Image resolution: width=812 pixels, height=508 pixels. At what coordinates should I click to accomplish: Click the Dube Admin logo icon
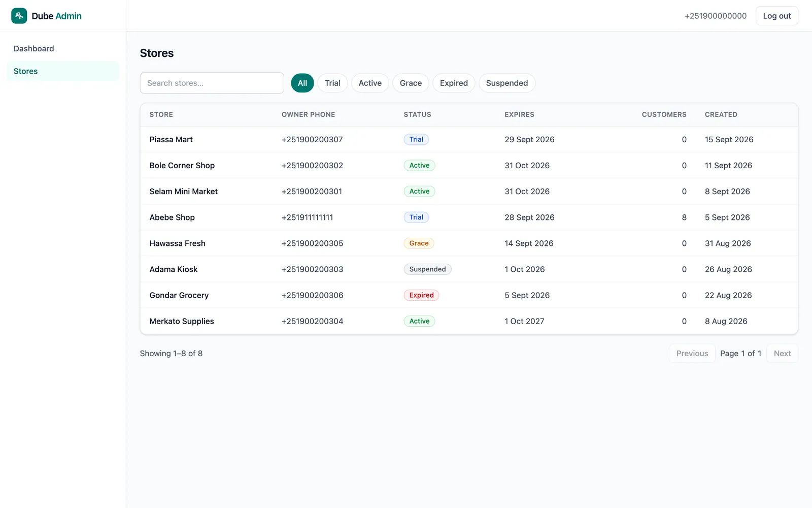coord(19,16)
